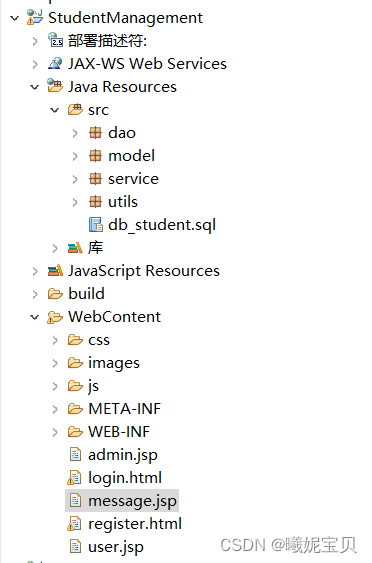Select the 'META-INF' folder name
The width and height of the screenshot is (372, 563).
coord(125,409)
